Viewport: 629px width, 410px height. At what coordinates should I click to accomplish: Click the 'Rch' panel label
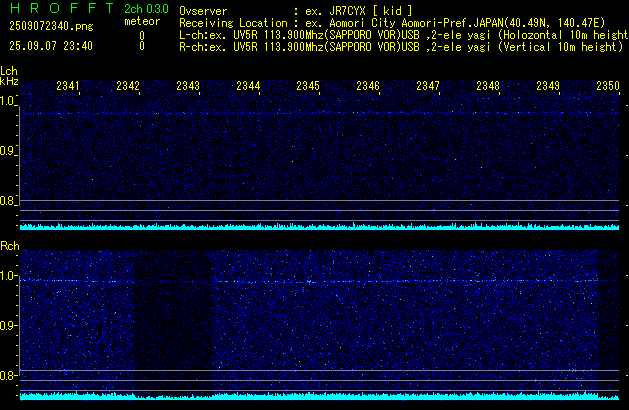click(10, 246)
